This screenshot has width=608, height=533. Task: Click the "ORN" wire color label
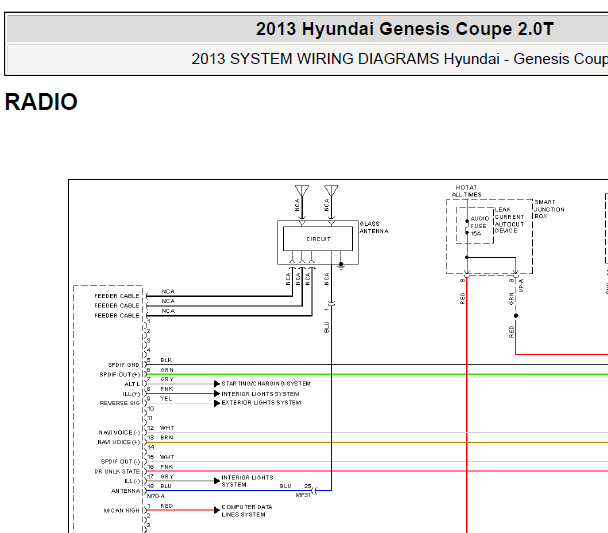[x=167, y=370]
